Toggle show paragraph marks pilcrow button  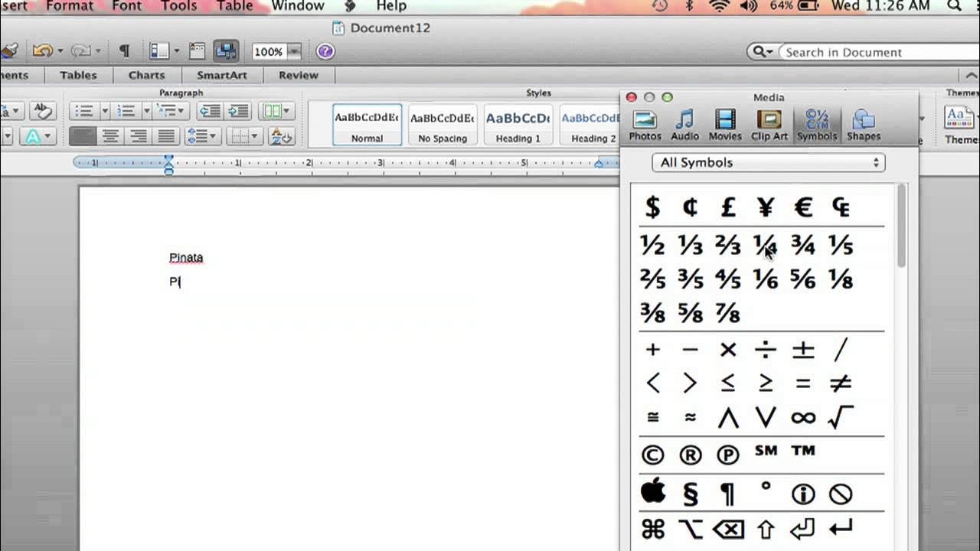point(124,51)
